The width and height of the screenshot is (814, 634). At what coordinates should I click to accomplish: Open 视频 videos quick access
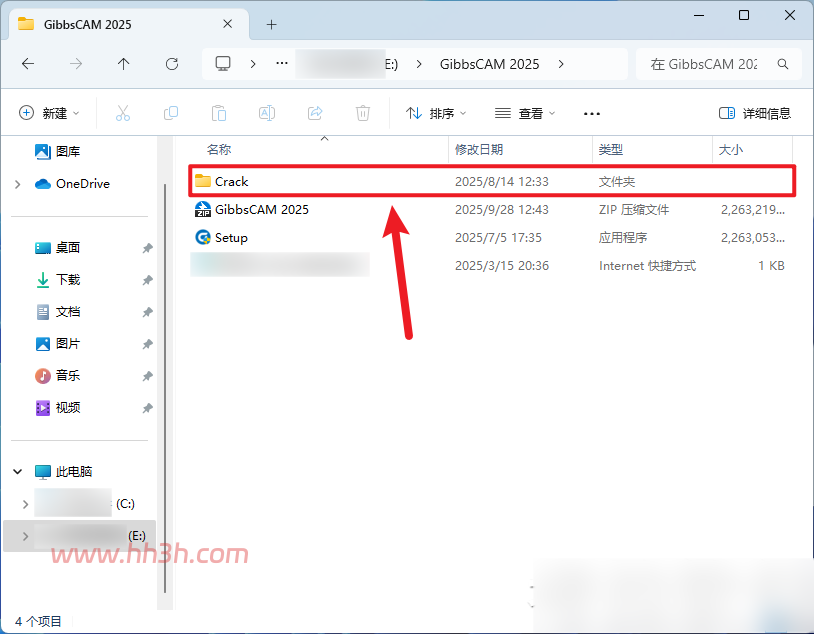pos(57,408)
